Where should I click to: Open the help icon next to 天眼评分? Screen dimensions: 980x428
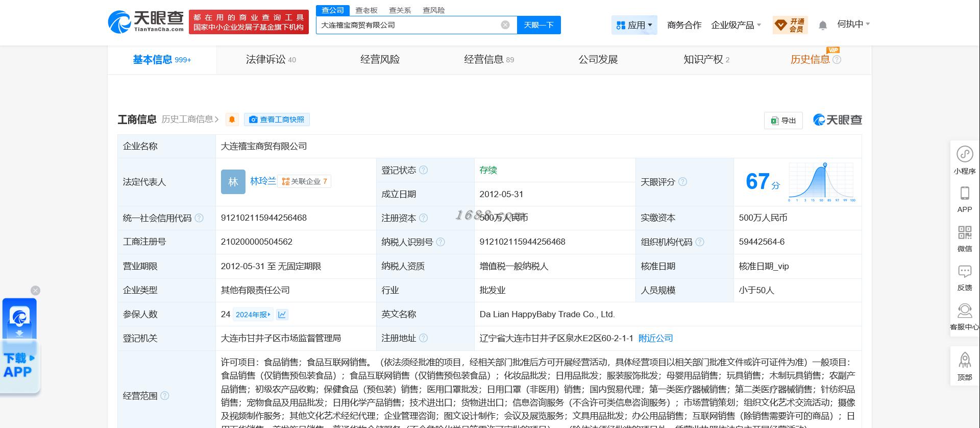tap(683, 182)
